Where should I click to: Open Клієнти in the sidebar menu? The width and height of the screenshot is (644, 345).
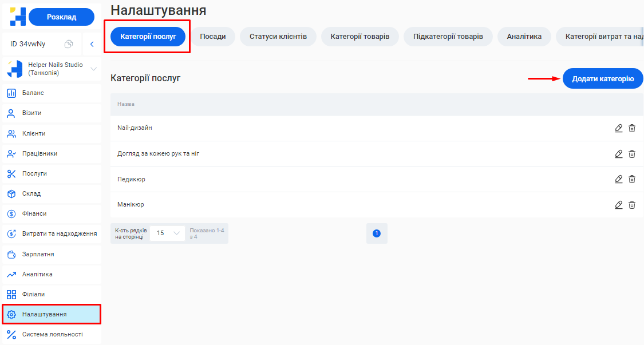(34, 133)
